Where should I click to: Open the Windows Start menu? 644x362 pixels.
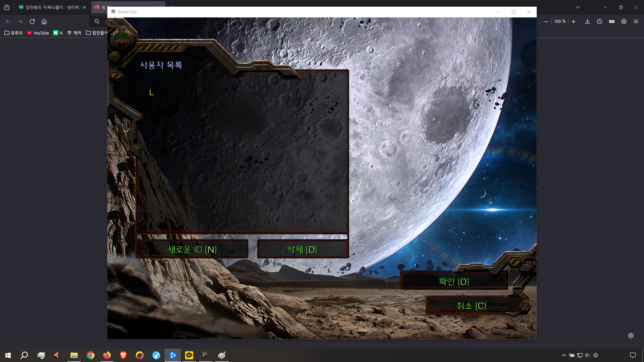[8, 355]
